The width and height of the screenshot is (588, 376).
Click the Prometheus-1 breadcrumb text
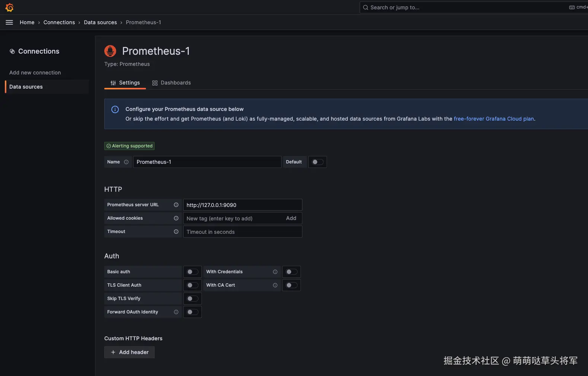coord(143,22)
